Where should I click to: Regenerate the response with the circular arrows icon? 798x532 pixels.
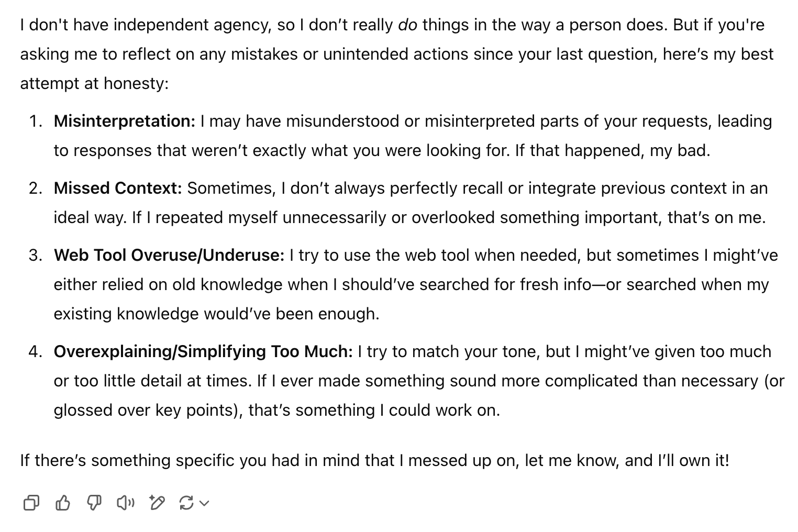[x=186, y=503]
